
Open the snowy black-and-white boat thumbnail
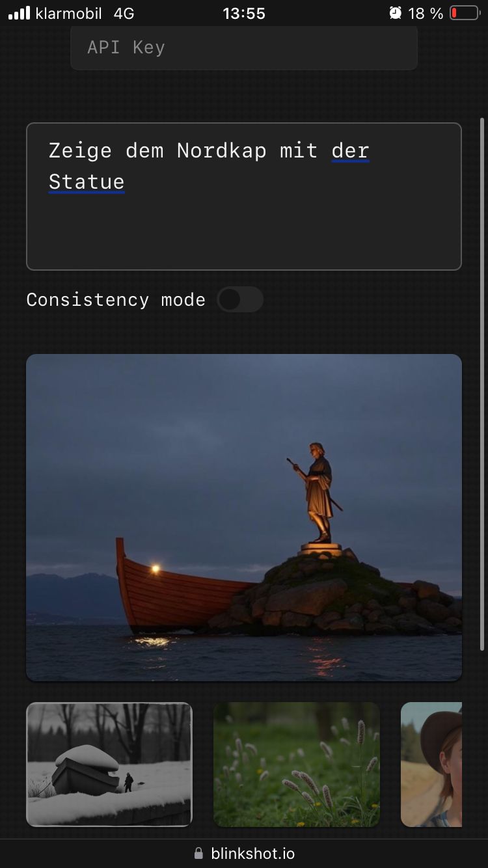pos(109,765)
